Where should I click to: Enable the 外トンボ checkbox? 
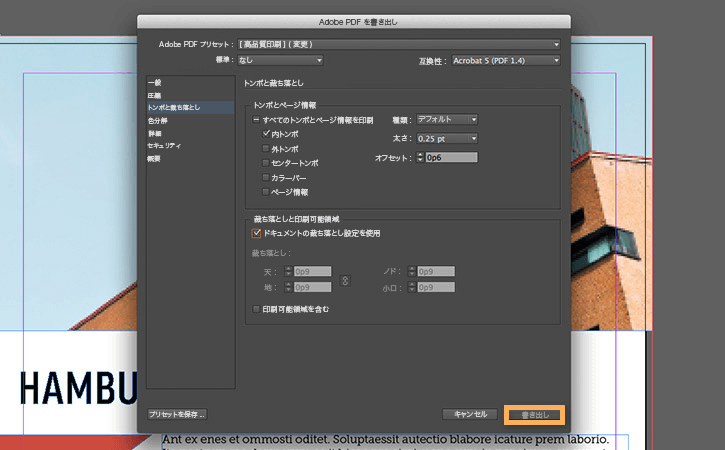tap(265, 148)
